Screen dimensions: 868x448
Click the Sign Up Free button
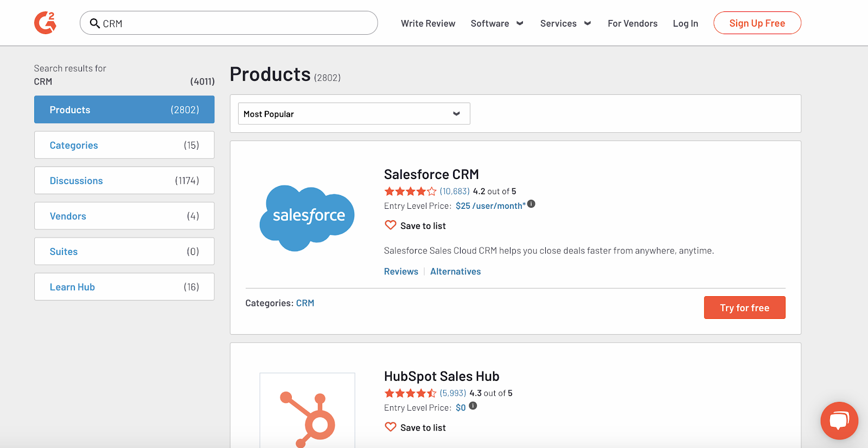coord(757,23)
